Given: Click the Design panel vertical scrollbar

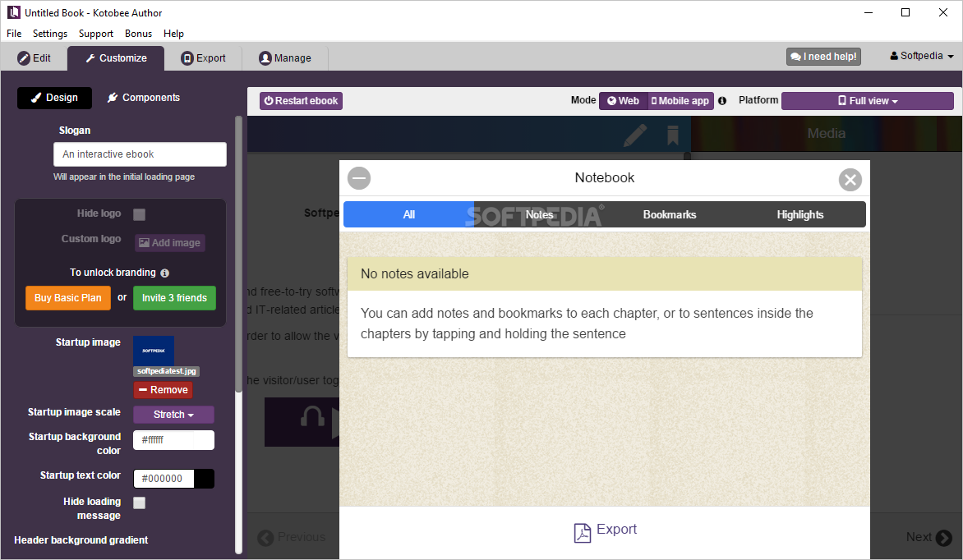Looking at the screenshot, I should 238,254.
